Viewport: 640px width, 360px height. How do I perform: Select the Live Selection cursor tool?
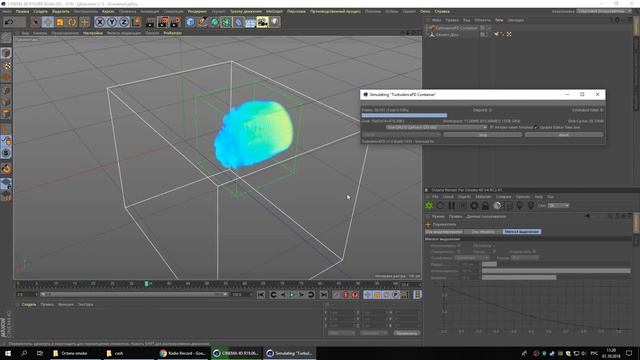[36, 22]
